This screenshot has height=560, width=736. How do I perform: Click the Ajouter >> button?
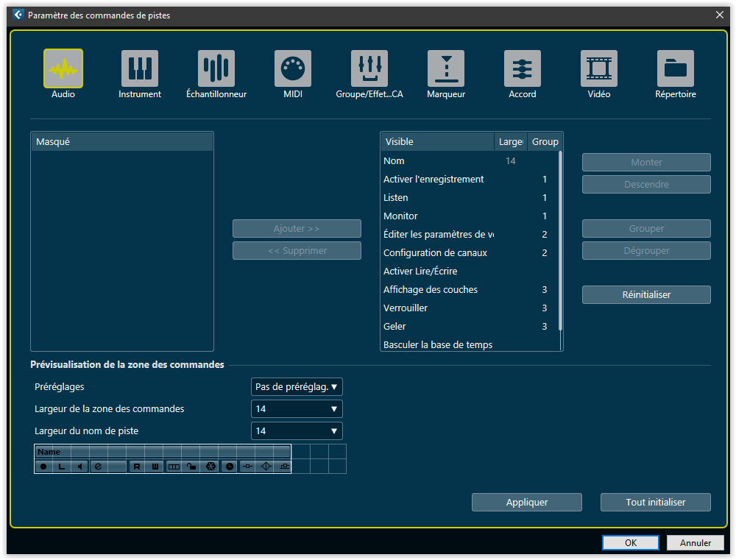(x=297, y=229)
